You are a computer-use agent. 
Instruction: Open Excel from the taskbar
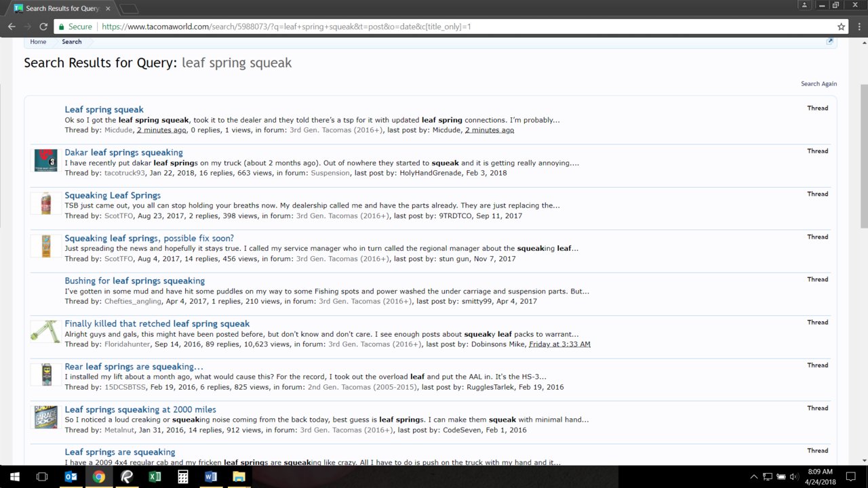155,476
